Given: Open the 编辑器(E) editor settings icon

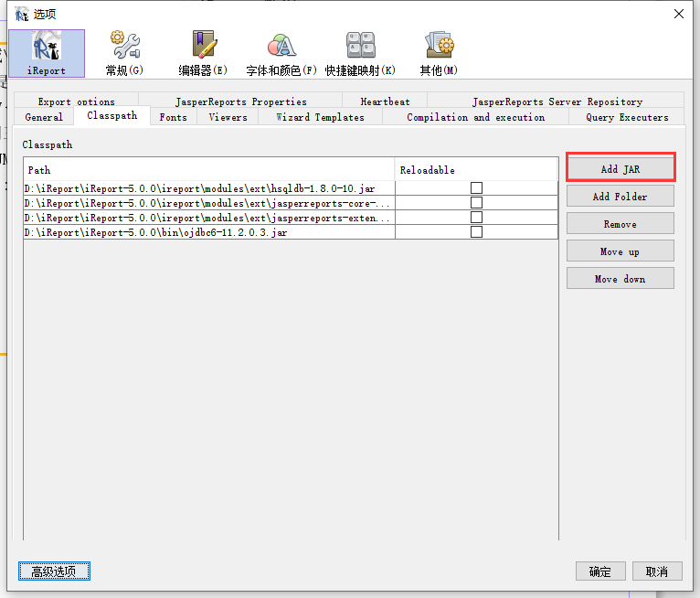Looking at the screenshot, I should (x=203, y=53).
